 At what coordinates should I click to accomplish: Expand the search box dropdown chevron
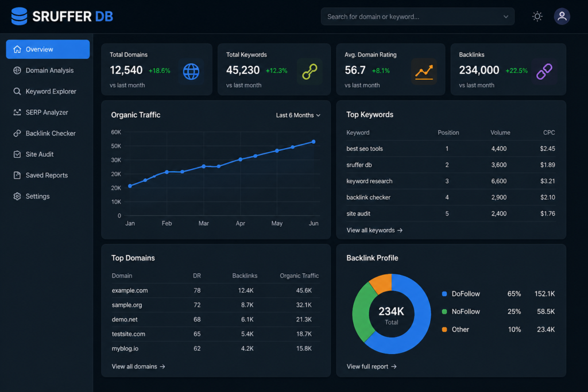[505, 17]
